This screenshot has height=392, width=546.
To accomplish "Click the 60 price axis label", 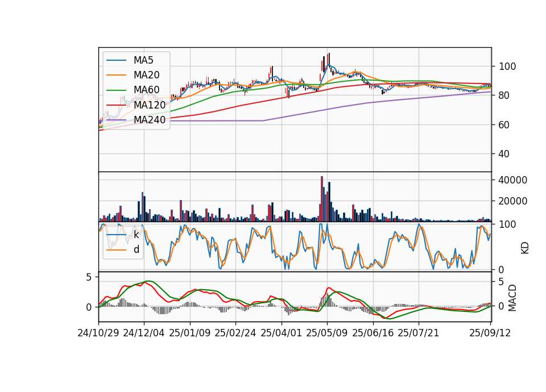I will 504,125.
